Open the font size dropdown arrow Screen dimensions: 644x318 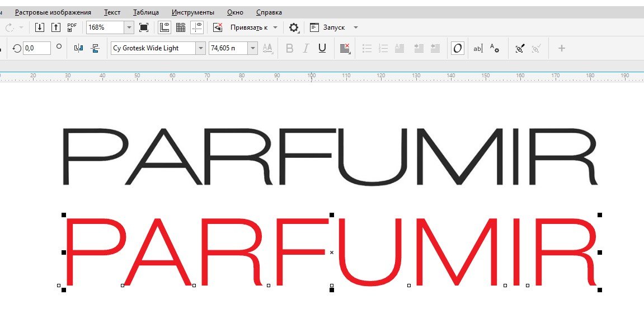pos(253,48)
